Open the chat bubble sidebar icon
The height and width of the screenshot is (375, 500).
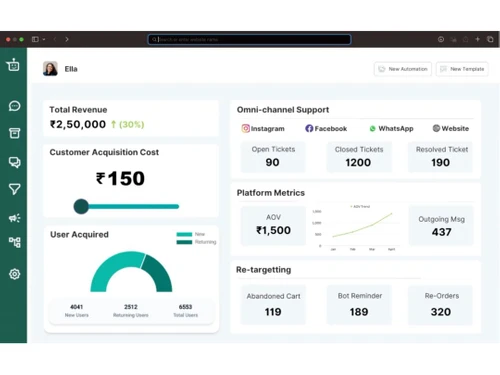click(14, 106)
